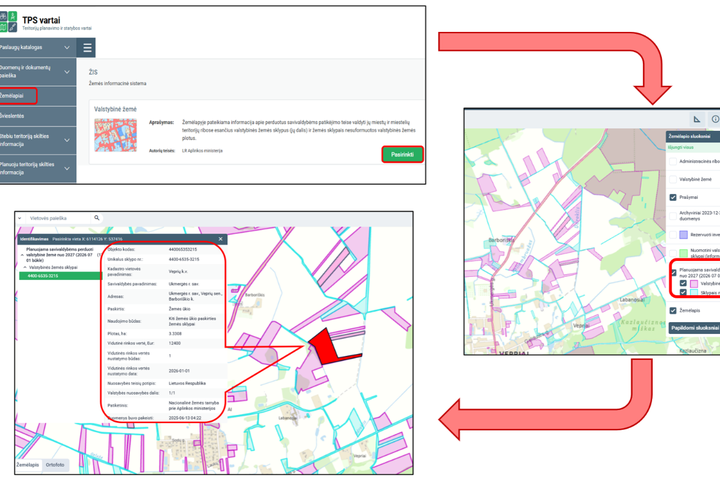Close the Identifikavimas panel

tap(220, 239)
